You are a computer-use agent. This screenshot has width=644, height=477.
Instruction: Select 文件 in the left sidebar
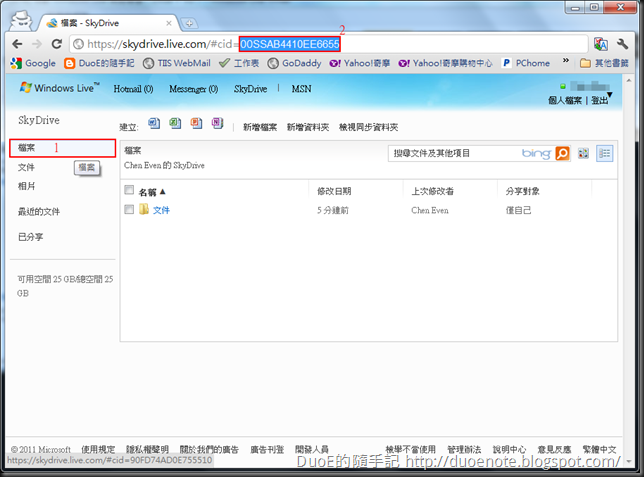[x=26, y=167]
